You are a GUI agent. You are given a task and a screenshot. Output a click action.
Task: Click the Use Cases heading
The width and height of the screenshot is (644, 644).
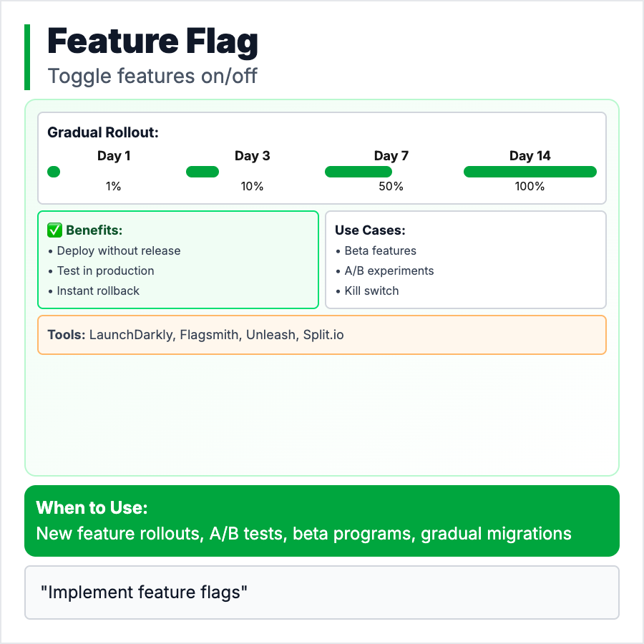(371, 230)
